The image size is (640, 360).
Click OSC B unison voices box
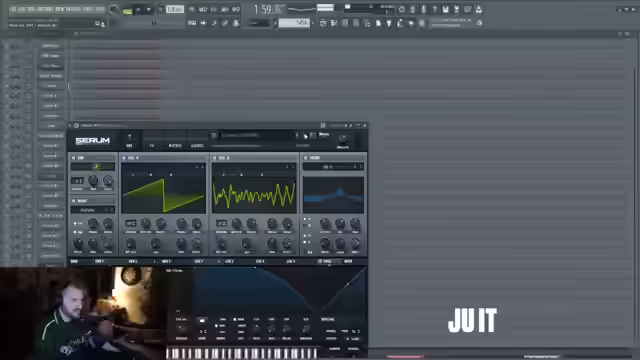[221, 223]
